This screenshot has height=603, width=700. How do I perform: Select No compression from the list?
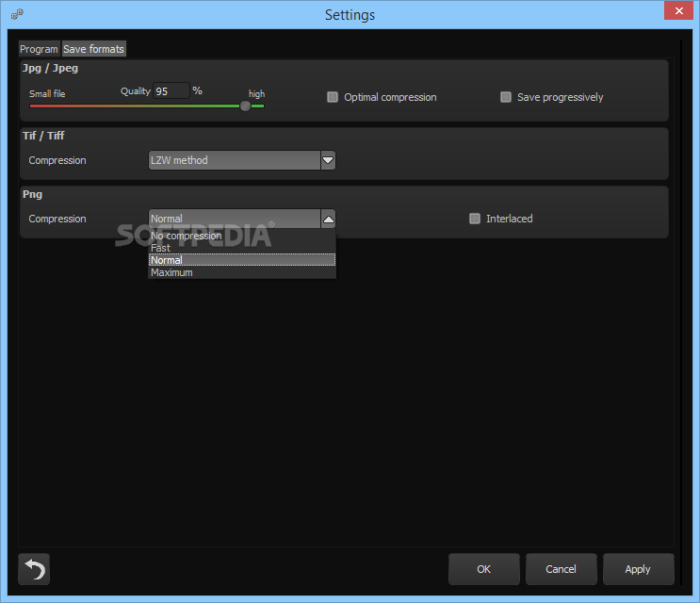click(x=242, y=236)
